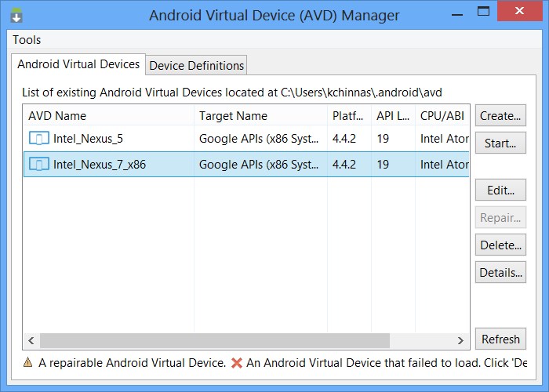Sort by the AVD Name column header
Viewport: 549px width, 392px height.
[x=108, y=116]
